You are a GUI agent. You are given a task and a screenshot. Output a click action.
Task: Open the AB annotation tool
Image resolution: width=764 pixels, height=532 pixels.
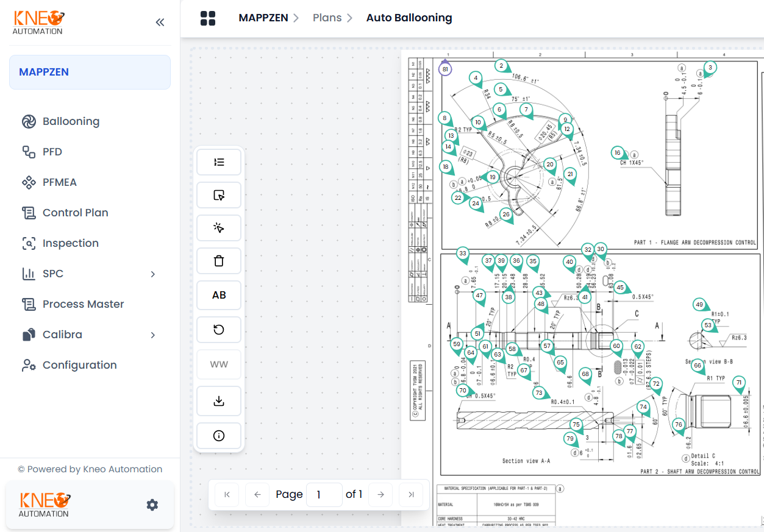[218, 295]
